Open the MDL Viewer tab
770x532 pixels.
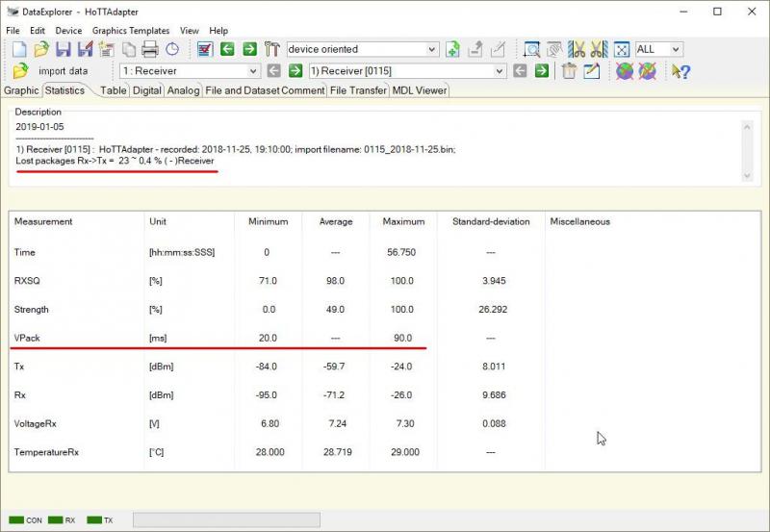420,90
